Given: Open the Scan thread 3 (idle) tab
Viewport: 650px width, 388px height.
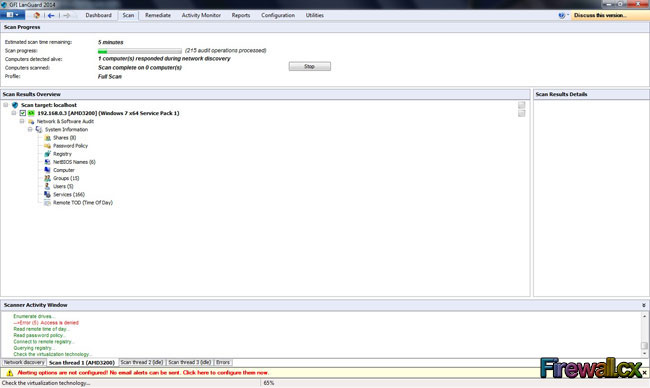Looking at the screenshot, I should (x=189, y=362).
